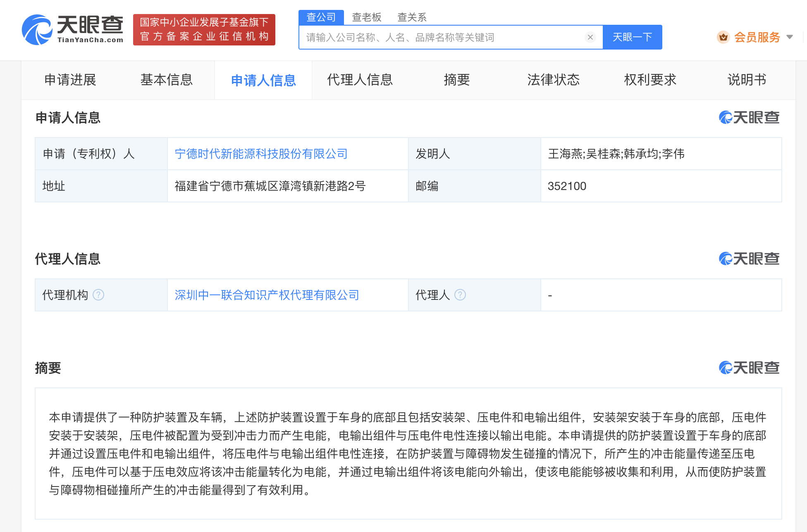The height and width of the screenshot is (532, 807).
Task: Click the 天眼一下 search button
Action: pyautogui.click(x=633, y=37)
